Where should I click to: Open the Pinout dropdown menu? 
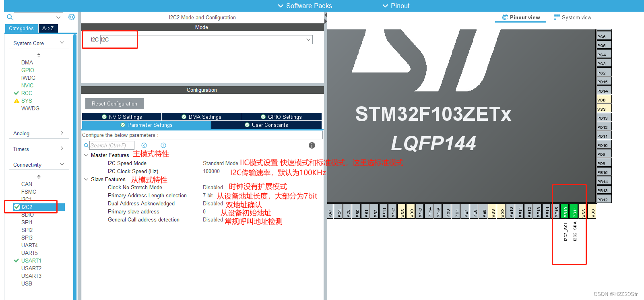pos(396,6)
